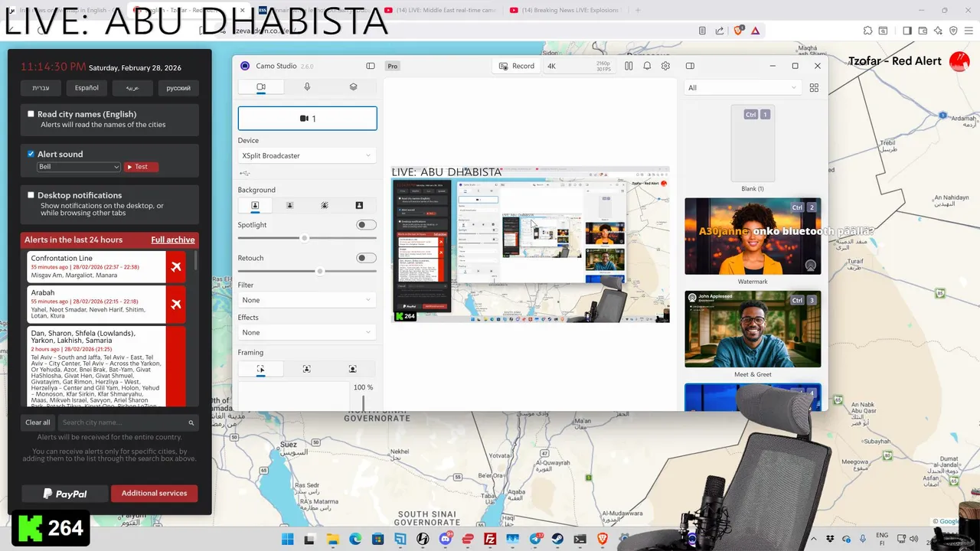Open Telegram from the taskbar
980x551 pixels.
tap(535, 539)
